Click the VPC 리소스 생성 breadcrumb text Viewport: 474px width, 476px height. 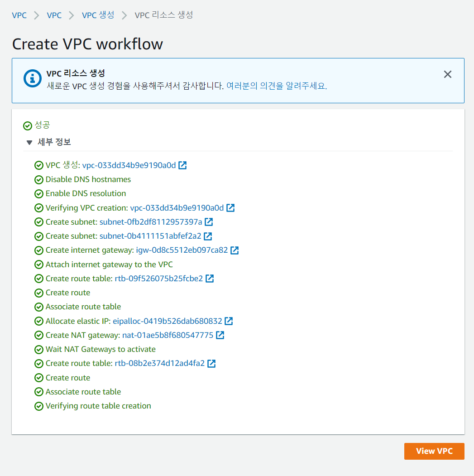click(164, 15)
